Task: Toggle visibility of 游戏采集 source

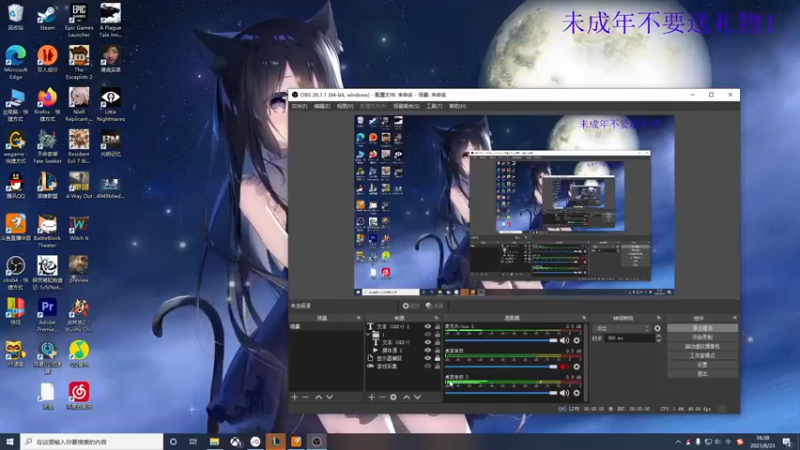Action: (x=428, y=366)
